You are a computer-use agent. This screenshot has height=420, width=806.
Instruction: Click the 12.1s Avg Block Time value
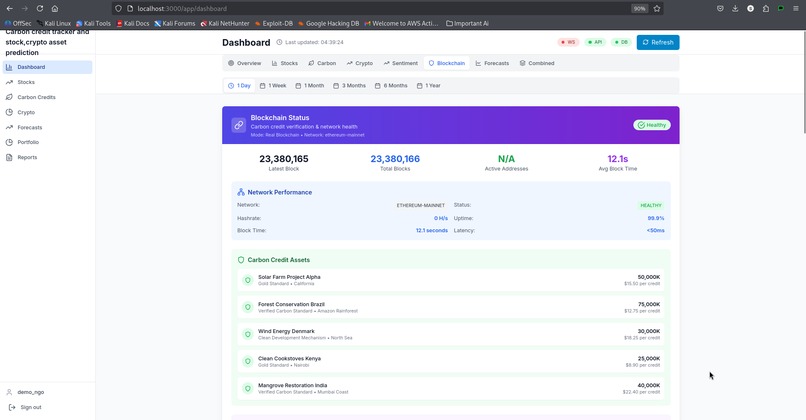617,159
